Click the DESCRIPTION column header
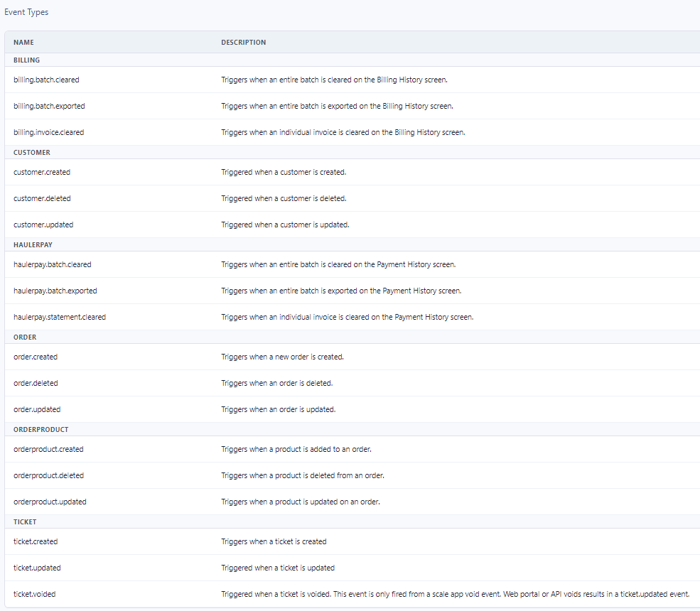Image resolution: width=700 pixels, height=611 pixels. [243, 43]
